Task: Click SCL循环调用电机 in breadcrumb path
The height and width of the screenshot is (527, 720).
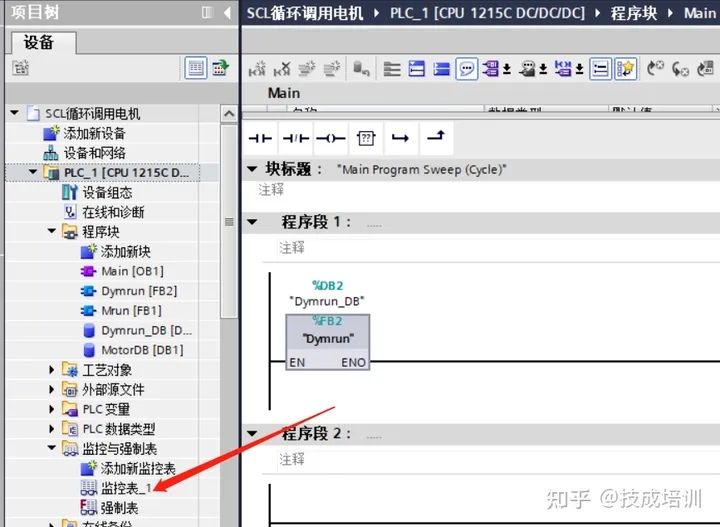Action: tap(305, 13)
